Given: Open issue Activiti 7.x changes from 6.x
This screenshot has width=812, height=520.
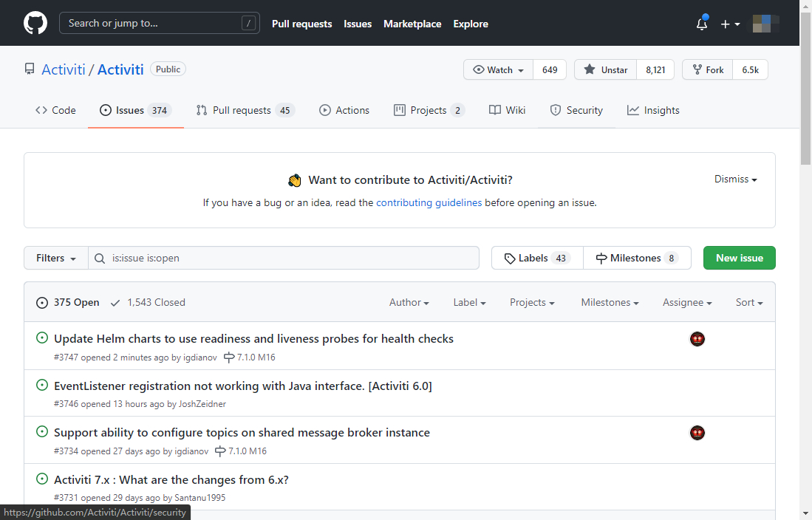Looking at the screenshot, I should 171,479.
